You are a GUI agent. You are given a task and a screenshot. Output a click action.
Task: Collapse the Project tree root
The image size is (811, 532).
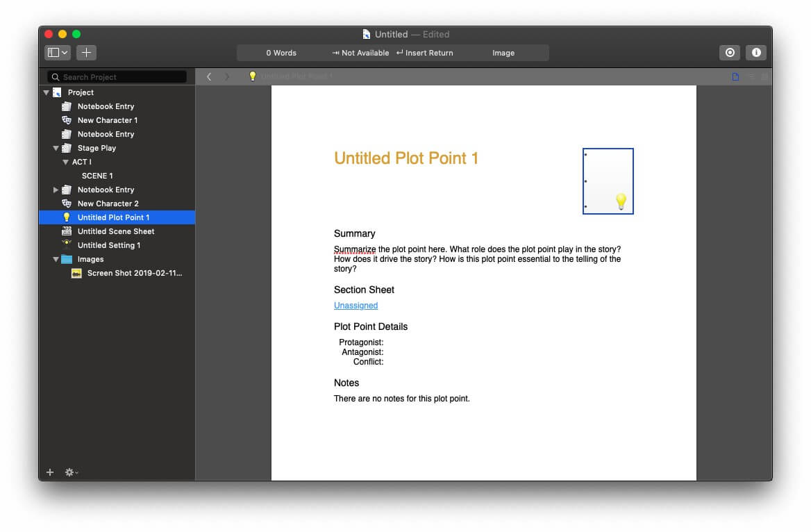(47, 92)
